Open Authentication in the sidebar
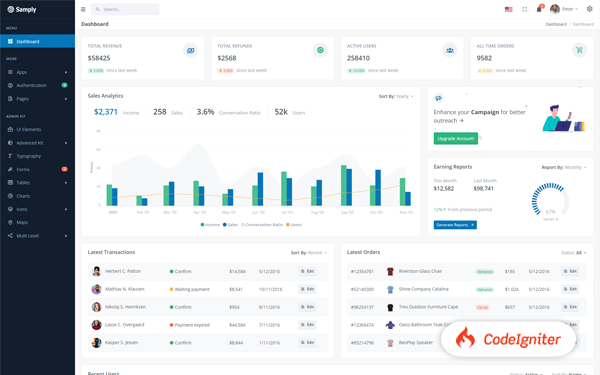This screenshot has height=375, width=600. click(x=38, y=85)
